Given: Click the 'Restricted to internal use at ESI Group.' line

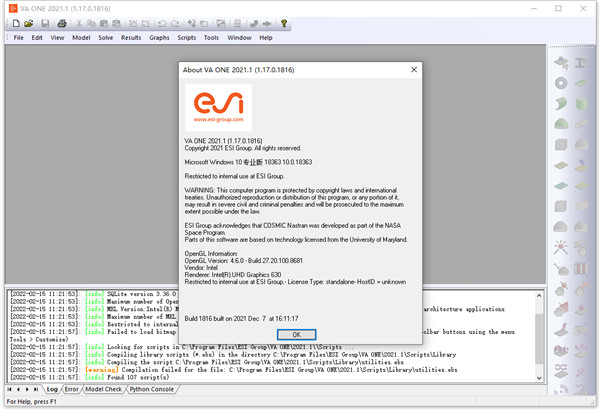Looking at the screenshot, I should pyautogui.click(x=234, y=176).
